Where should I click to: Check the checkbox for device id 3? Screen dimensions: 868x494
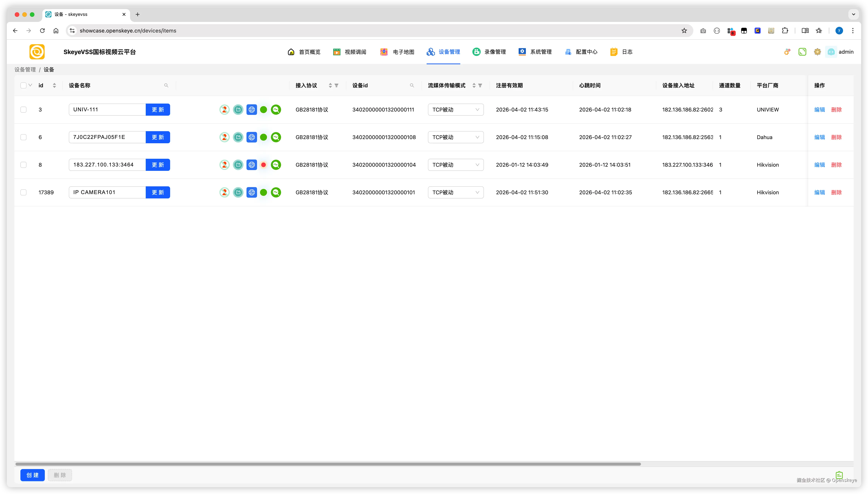coord(23,110)
